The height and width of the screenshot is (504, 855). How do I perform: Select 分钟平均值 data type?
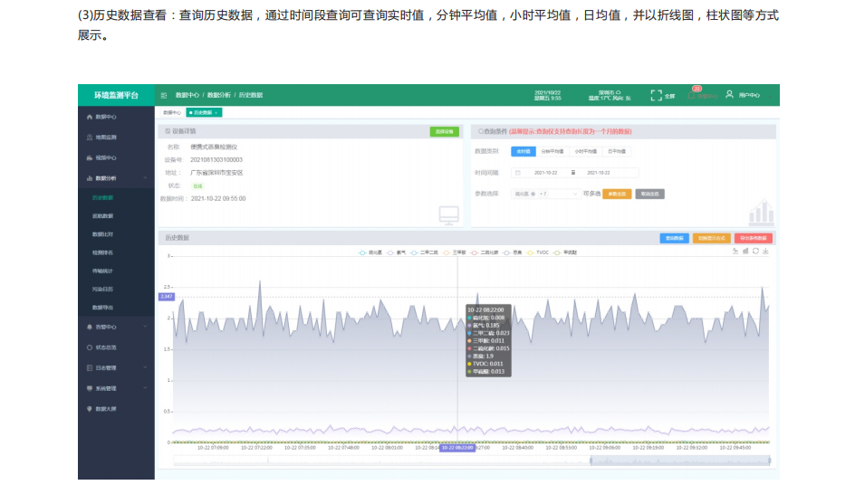coord(552,151)
